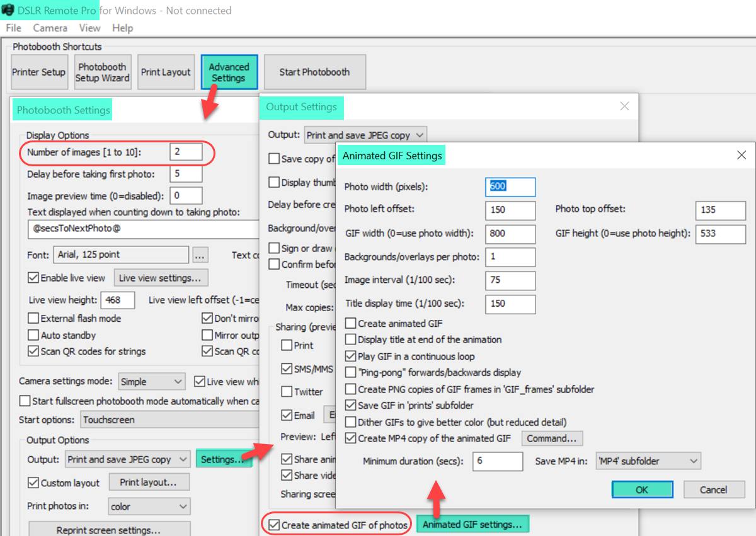The image size is (756, 536).
Task: Toggle Create MP4 copy of animated GIF
Action: 351,438
